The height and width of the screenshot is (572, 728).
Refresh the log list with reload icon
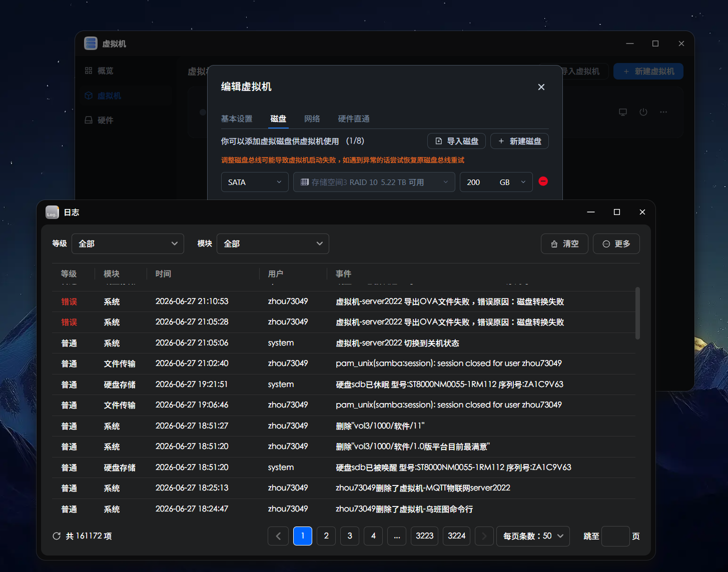pos(57,536)
